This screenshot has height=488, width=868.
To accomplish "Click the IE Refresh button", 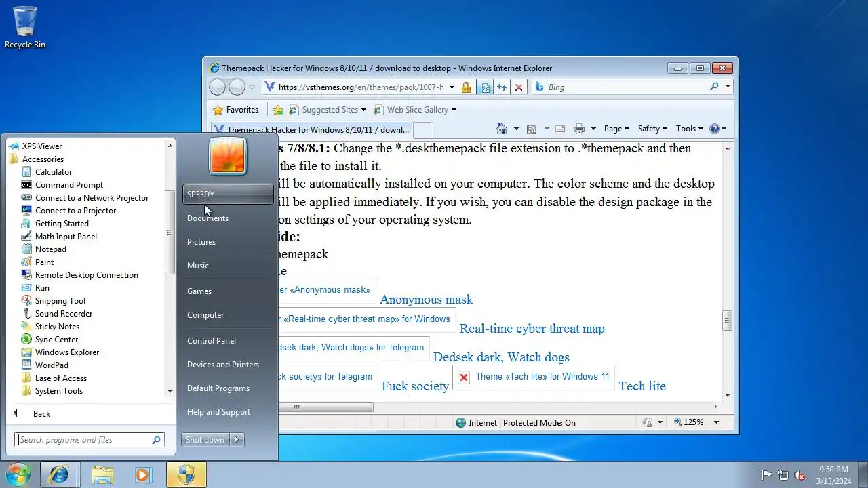I will pyautogui.click(x=502, y=87).
